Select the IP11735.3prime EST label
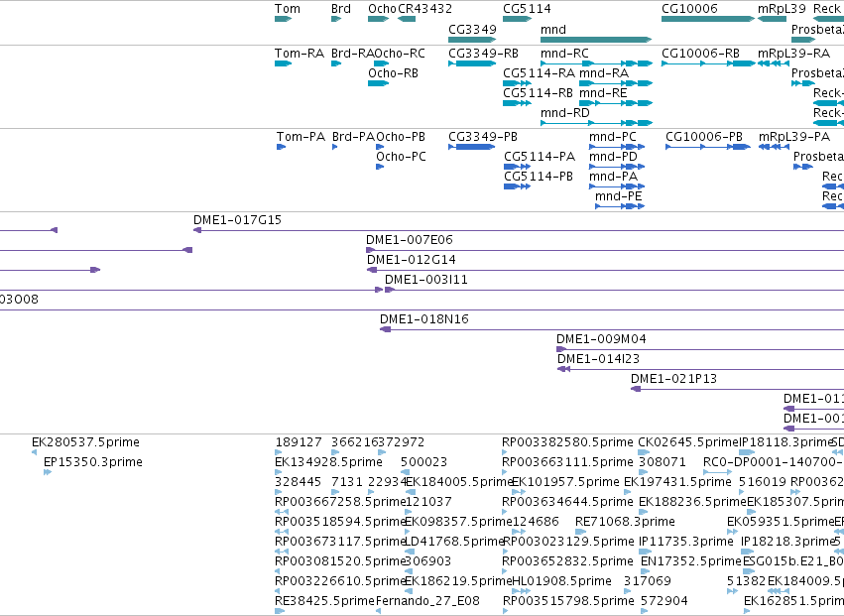The height and width of the screenshot is (616, 844). point(686,543)
